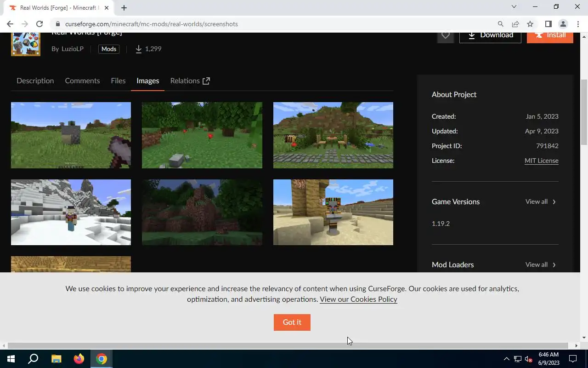The image size is (588, 368).
Task: View all Game Versions
Action: point(541,201)
